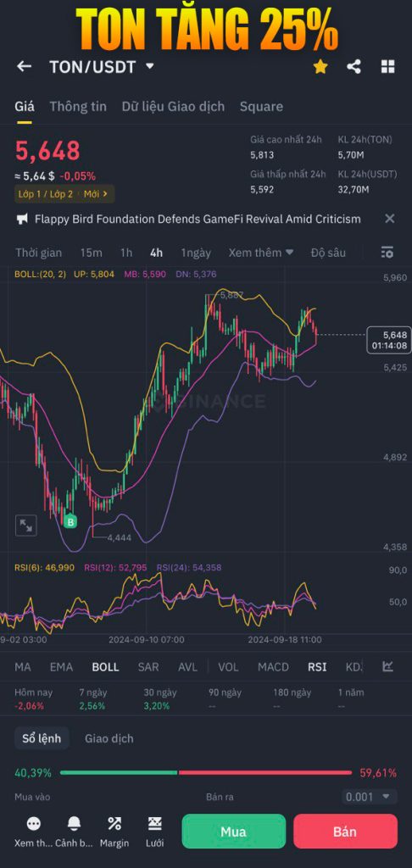412x868 pixels.
Task: Expand the Xem thêm timeframe dropdown
Action: [261, 253]
